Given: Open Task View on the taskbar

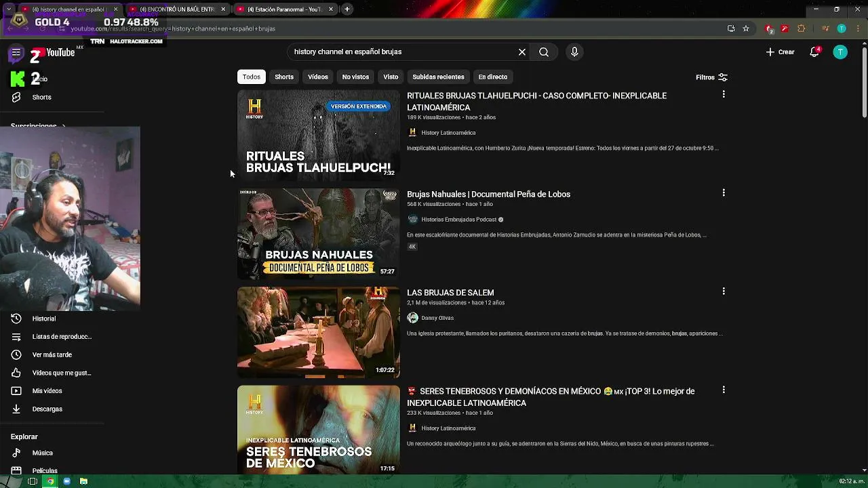Looking at the screenshot, I should pyautogui.click(x=32, y=481).
